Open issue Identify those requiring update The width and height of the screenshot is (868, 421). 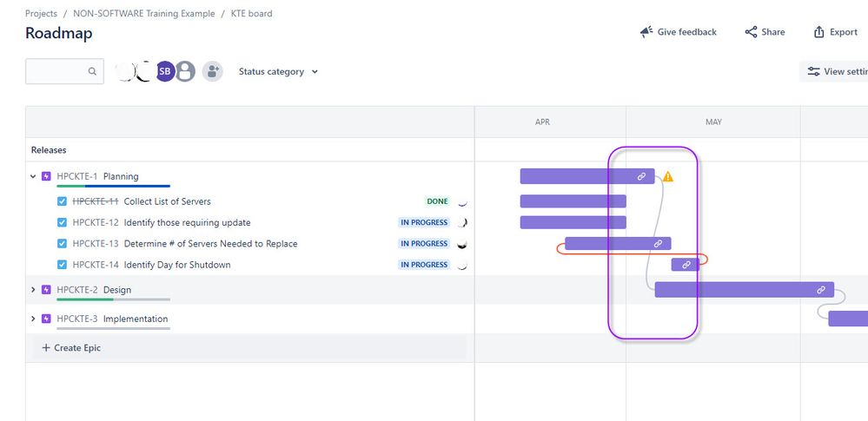187,222
